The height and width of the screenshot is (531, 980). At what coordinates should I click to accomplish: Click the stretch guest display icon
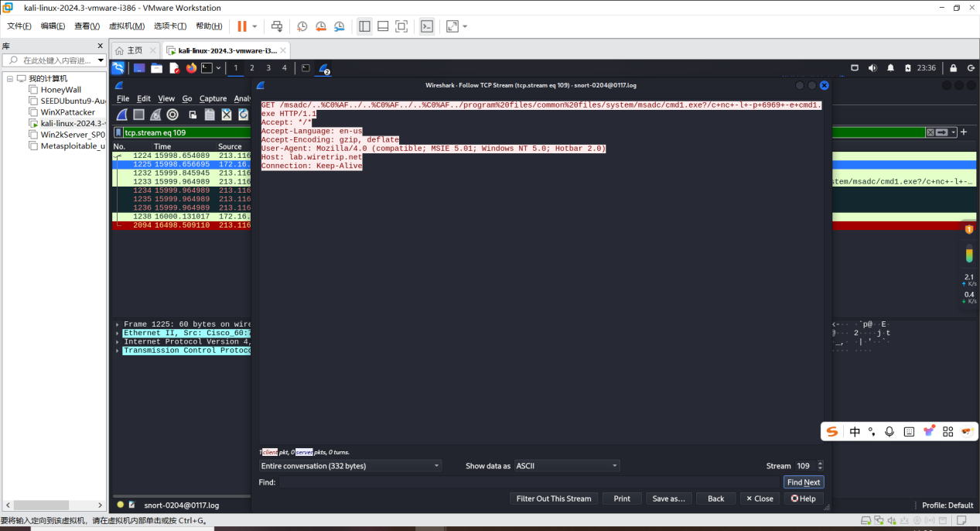452,26
